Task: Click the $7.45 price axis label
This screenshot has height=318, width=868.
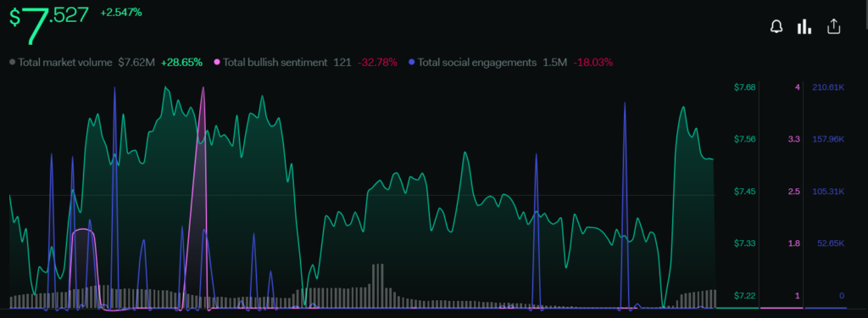Action: click(744, 192)
